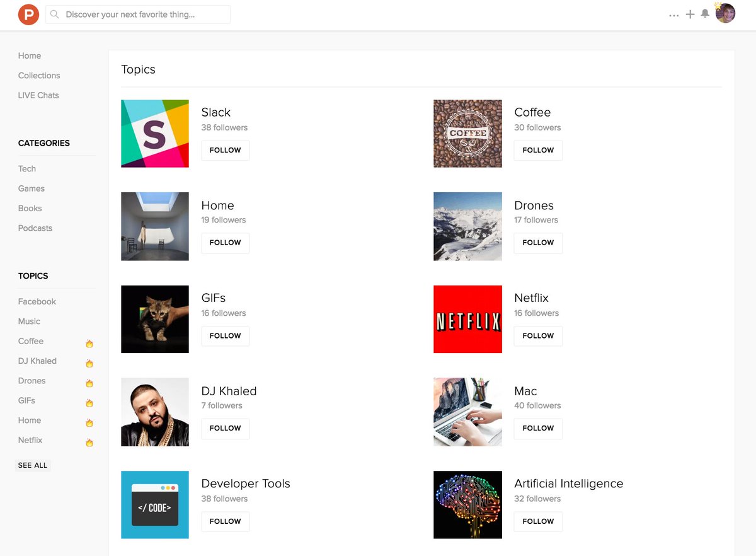Screen dimensions: 756x556
Task: Click '7 followers' under DJ Khaled
Action: pos(222,405)
